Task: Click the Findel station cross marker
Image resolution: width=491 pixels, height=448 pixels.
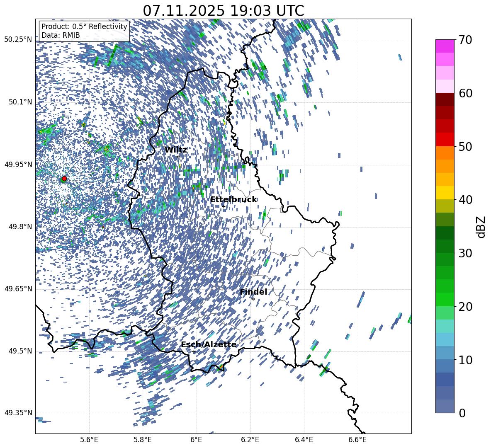Action: pyautogui.click(x=253, y=299)
